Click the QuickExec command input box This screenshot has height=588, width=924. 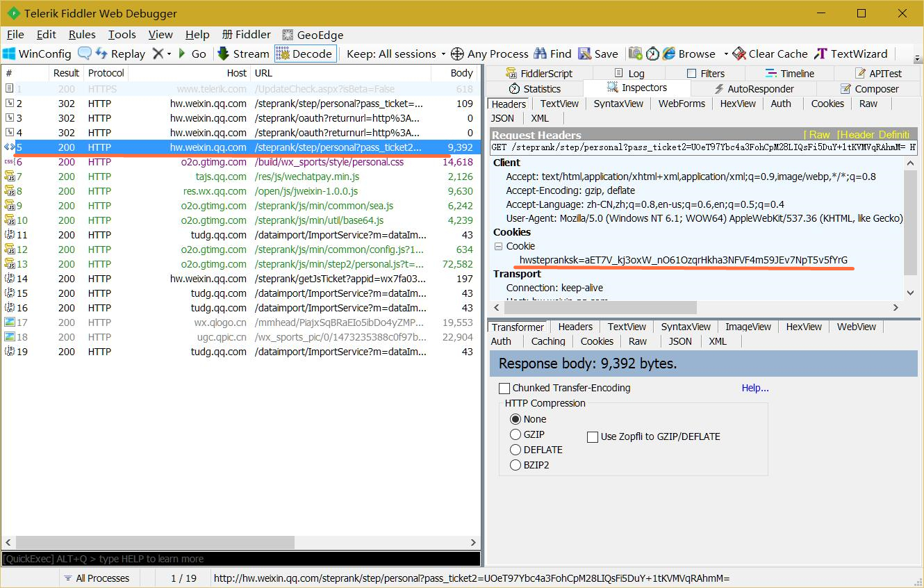click(240, 559)
